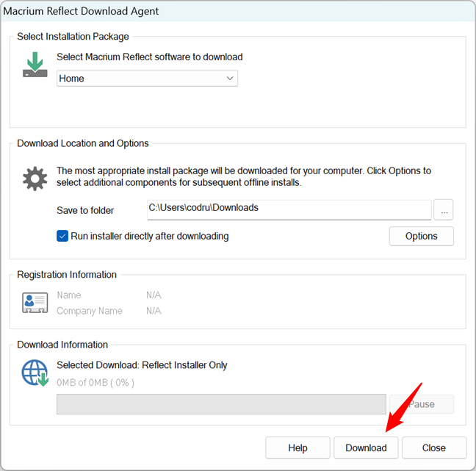Click the 0MB of 0MB progress text

click(x=95, y=382)
